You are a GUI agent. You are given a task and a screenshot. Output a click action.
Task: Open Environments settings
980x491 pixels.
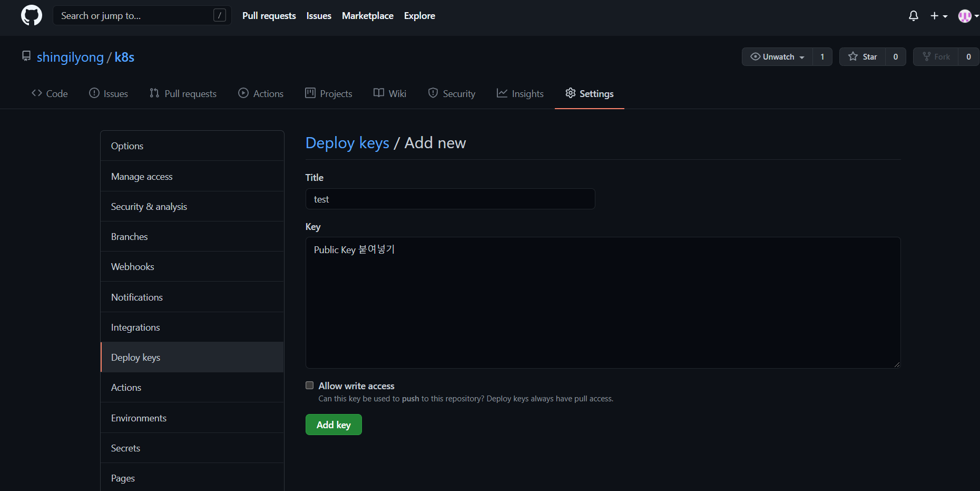point(192,418)
